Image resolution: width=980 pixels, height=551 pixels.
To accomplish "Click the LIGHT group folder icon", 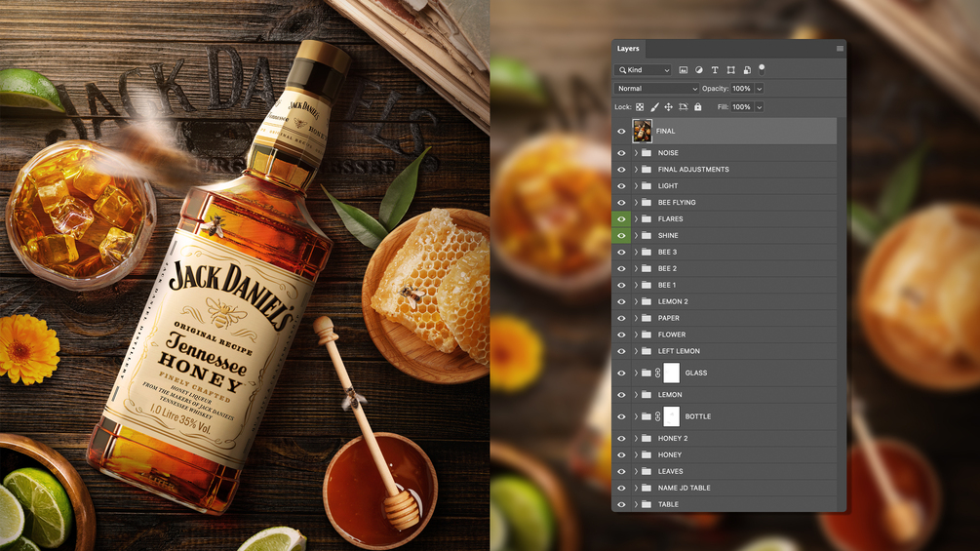I will tap(647, 185).
